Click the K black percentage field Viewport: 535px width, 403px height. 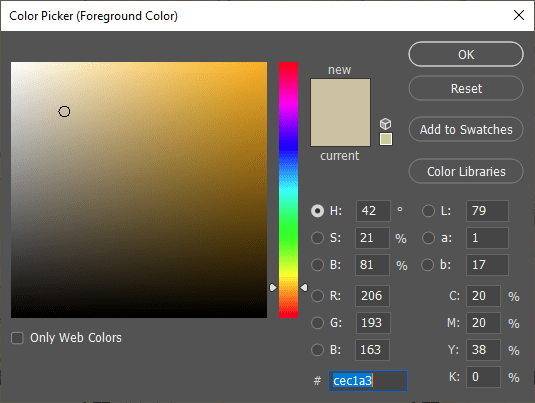coord(483,377)
